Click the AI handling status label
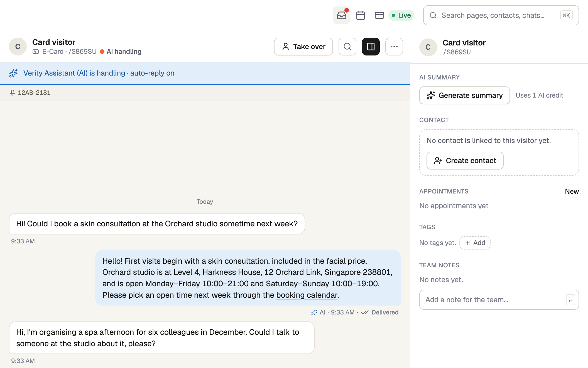Image resolution: width=588 pixels, height=368 pixels. (124, 52)
